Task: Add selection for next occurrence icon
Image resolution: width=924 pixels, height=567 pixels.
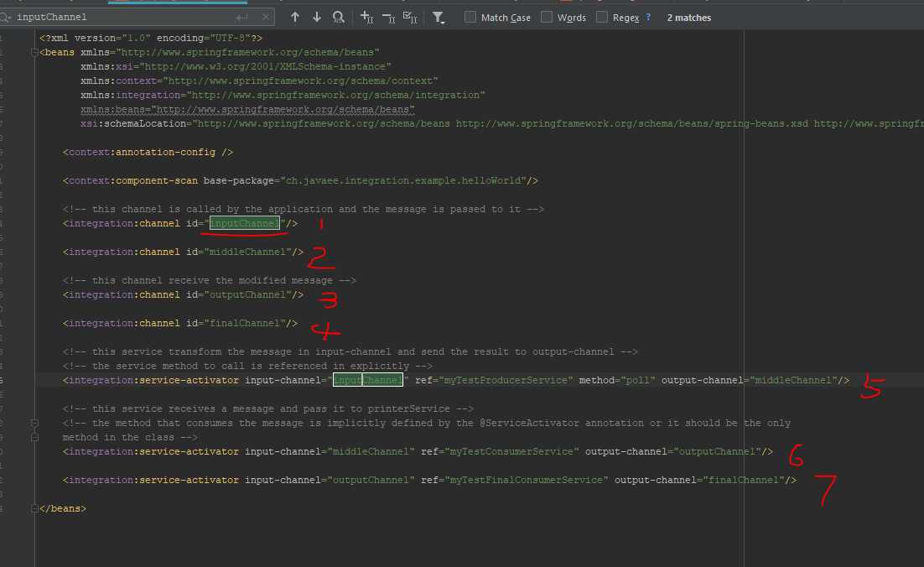Action: (366, 17)
